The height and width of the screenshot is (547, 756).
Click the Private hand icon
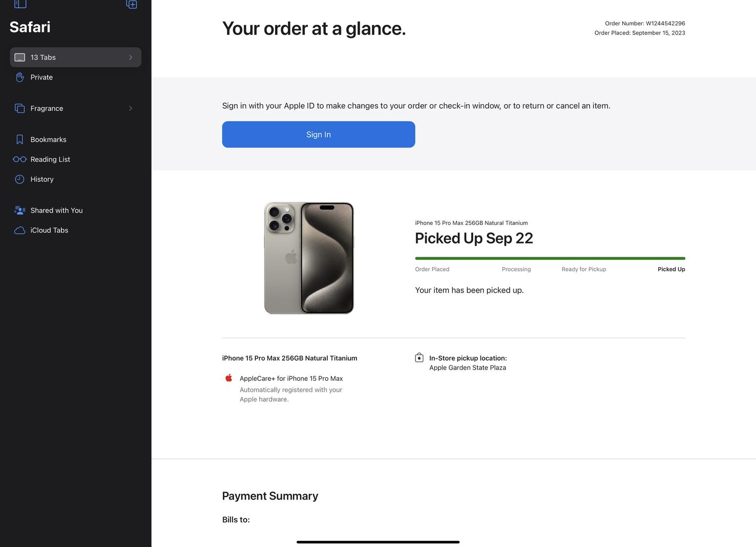click(20, 77)
